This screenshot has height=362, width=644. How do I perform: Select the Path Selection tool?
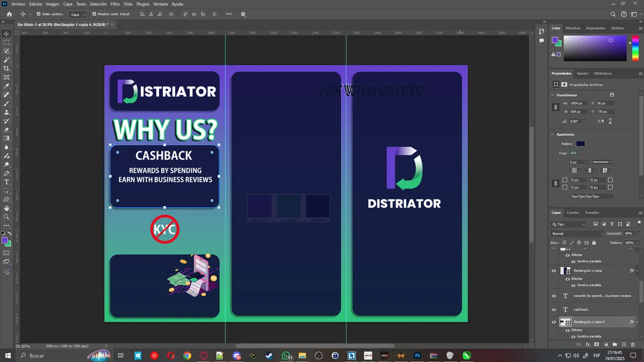(7, 191)
